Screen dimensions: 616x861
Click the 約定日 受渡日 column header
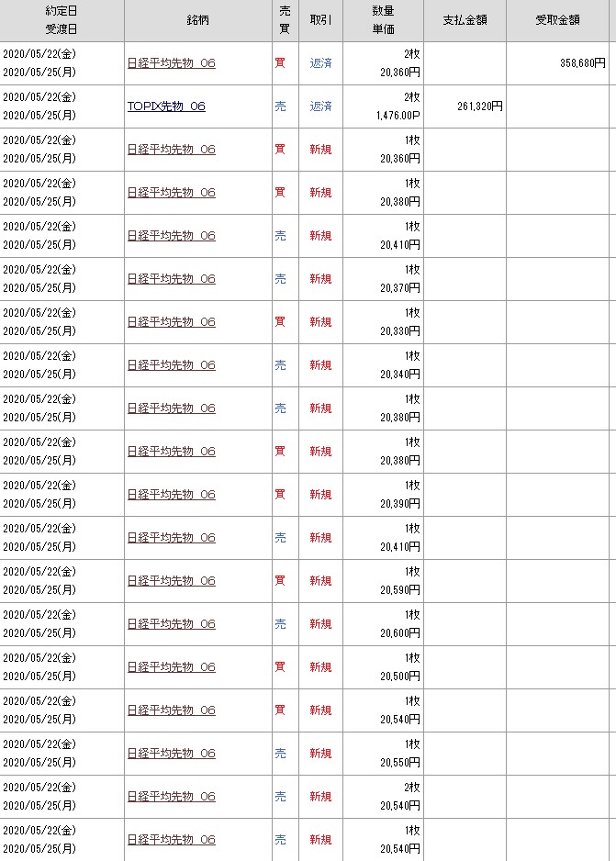pos(61,21)
